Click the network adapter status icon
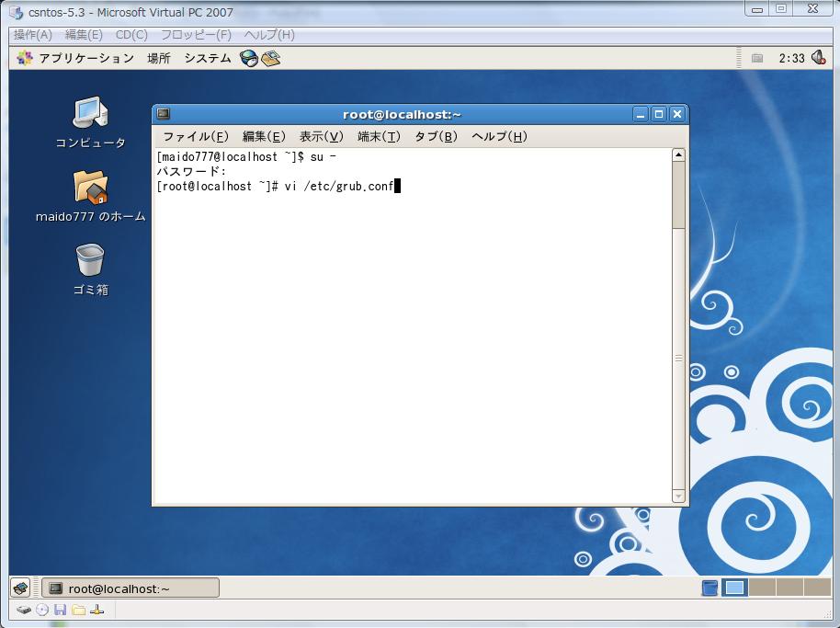Viewport: 840px width, 628px height. (96, 610)
